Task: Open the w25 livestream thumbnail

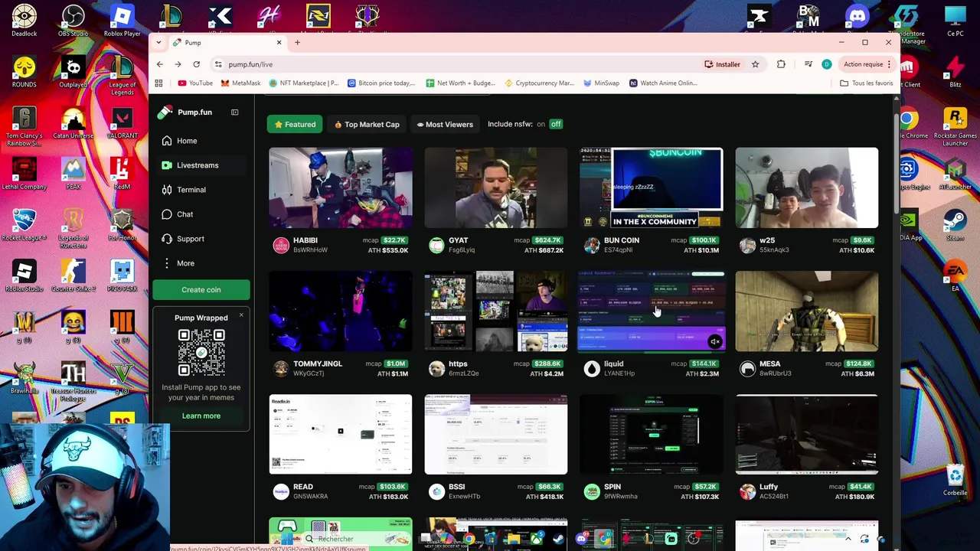Action: tap(807, 188)
